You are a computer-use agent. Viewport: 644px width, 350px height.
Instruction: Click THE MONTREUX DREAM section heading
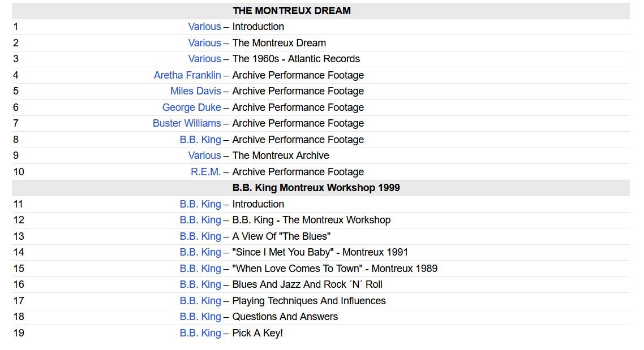pos(291,11)
